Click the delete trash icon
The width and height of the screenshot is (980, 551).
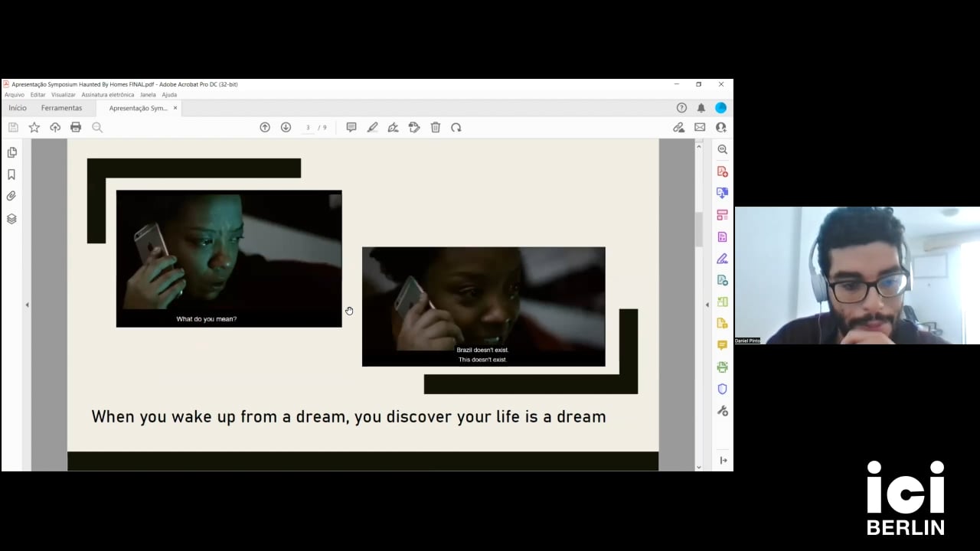pyautogui.click(x=435, y=127)
